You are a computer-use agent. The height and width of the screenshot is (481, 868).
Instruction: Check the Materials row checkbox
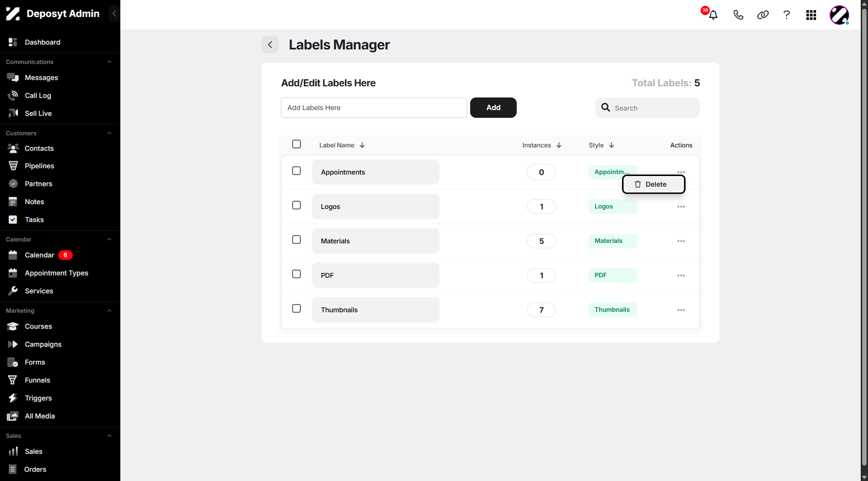tap(296, 240)
